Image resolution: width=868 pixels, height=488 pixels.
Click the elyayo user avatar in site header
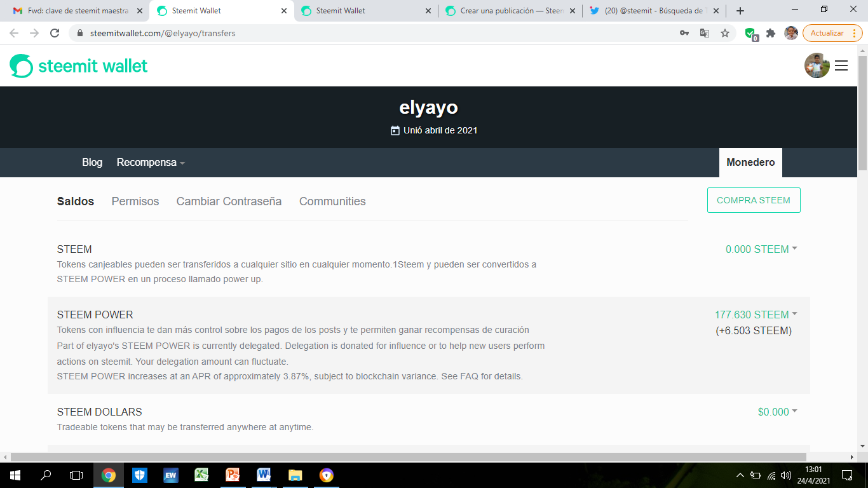[817, 65]
